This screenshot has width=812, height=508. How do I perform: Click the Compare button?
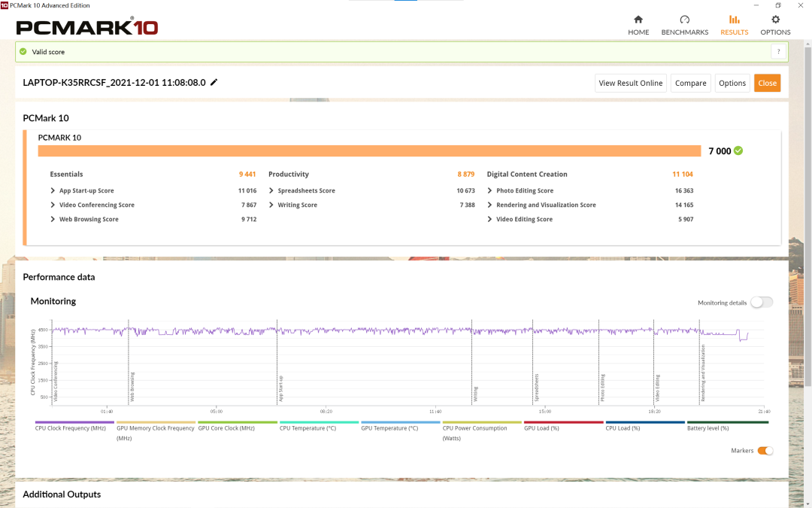(690, 83)
